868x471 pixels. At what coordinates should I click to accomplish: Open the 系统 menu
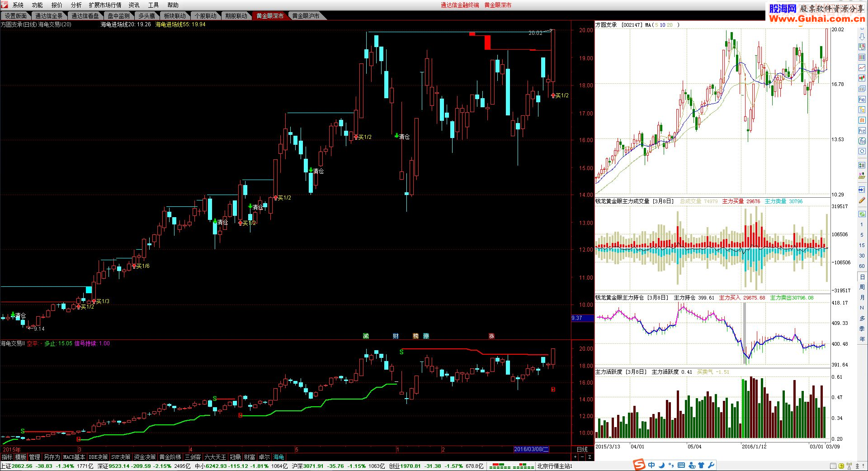(x=18, y=5)
